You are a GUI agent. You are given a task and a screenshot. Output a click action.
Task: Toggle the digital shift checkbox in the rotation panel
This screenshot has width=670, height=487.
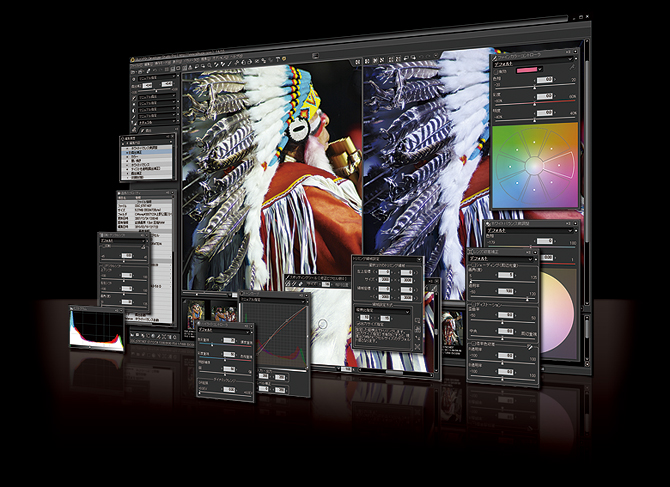pyautogui.click(x=103, y=266)
